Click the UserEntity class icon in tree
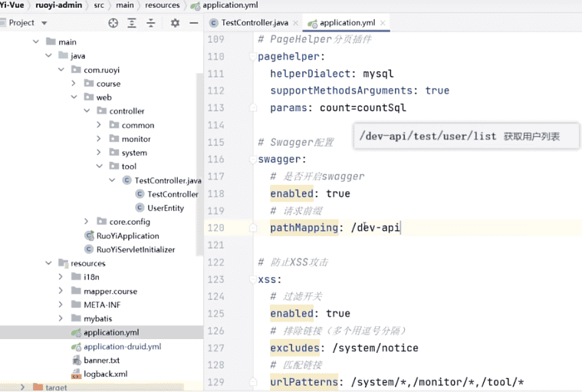Screen dimensions: 582x392 140,208
